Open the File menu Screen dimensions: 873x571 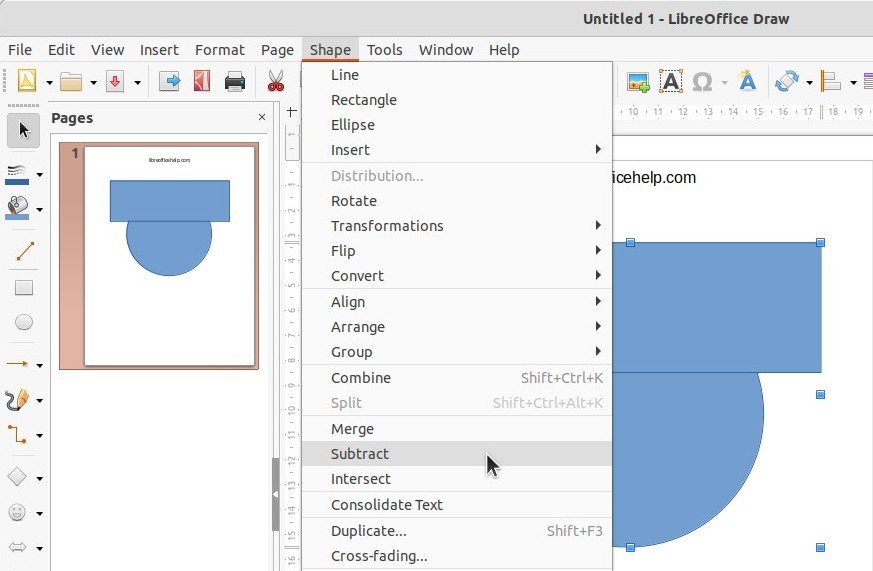coord(20,50)
